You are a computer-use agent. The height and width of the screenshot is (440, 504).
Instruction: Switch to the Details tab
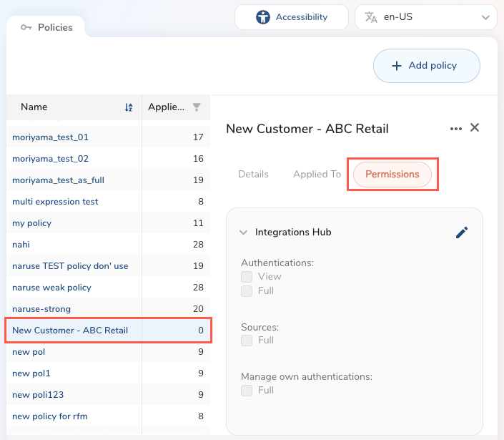coord(253,175)
